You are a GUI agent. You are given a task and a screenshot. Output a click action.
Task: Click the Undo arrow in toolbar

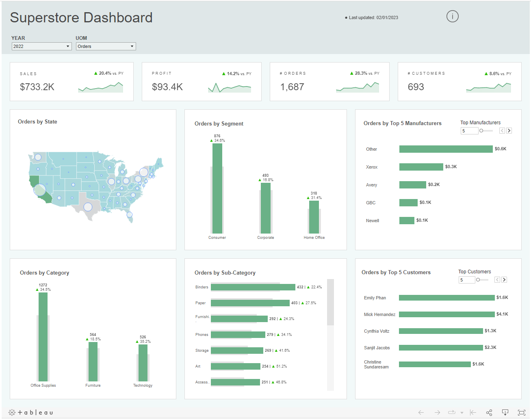click(x=421, y=412)
